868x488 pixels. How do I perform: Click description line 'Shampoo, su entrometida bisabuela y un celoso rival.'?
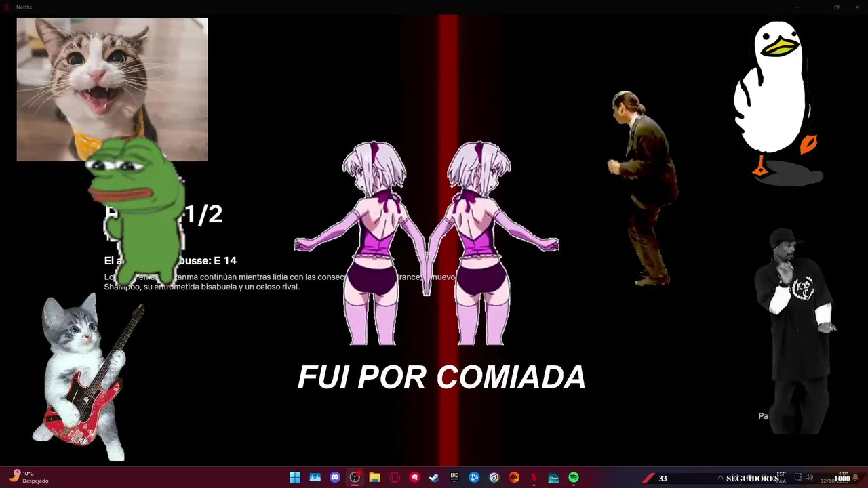click(201, 287)
